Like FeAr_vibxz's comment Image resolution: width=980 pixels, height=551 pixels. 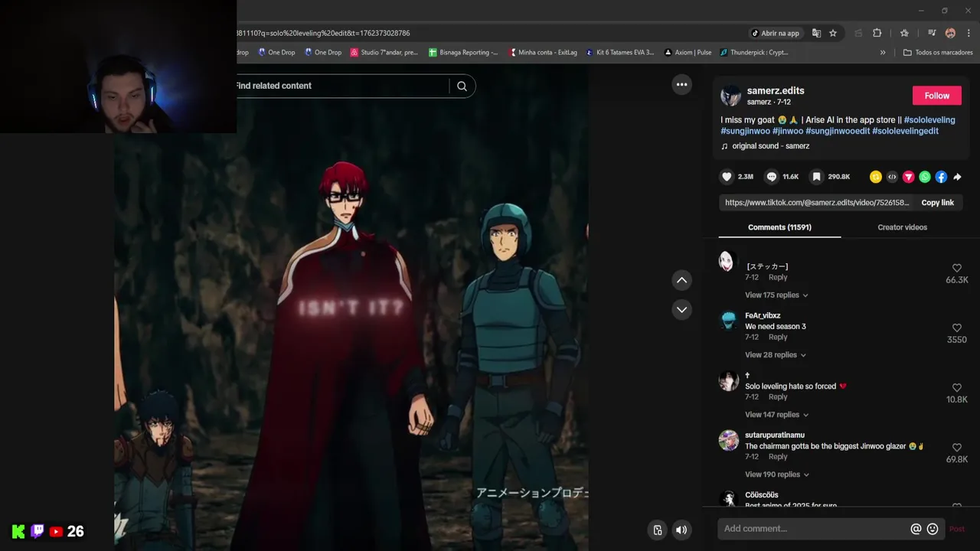click(956, 328)
